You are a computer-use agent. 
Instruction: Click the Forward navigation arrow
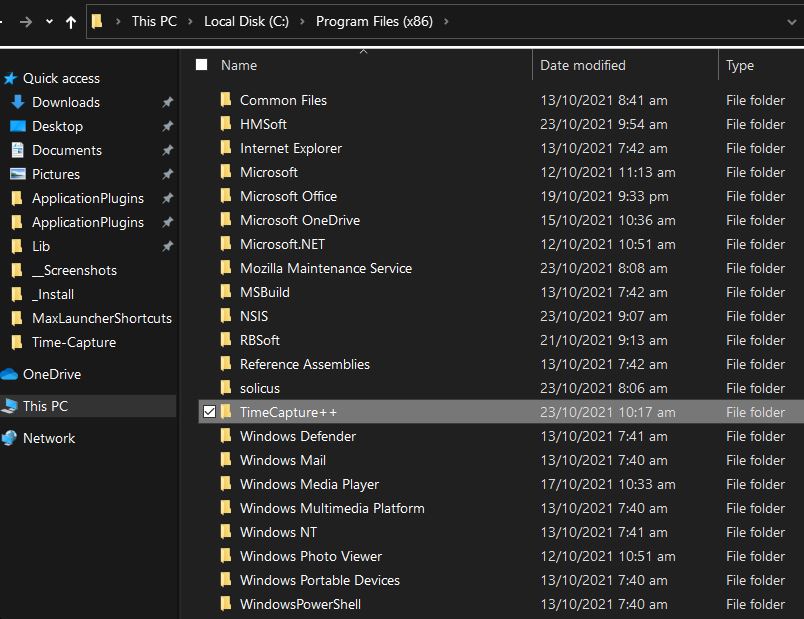[x=26, y=21]
